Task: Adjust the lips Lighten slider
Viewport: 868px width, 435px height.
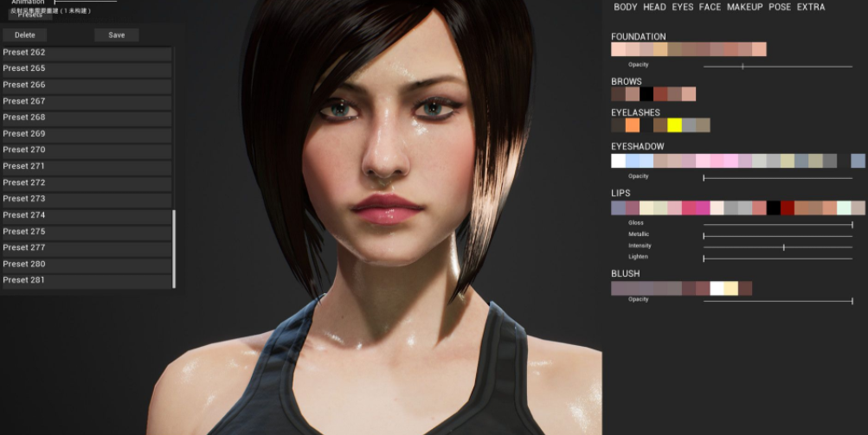Action: (778, 259)
